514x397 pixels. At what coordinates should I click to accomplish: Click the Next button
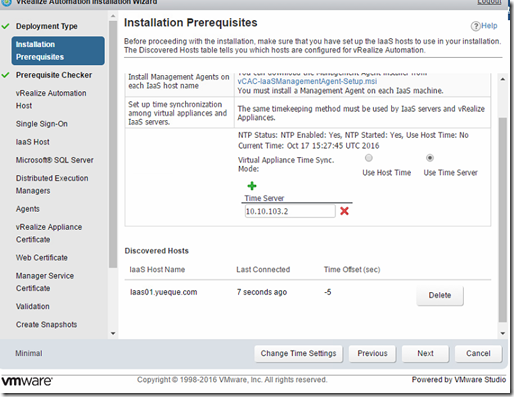tap(425, 353)
